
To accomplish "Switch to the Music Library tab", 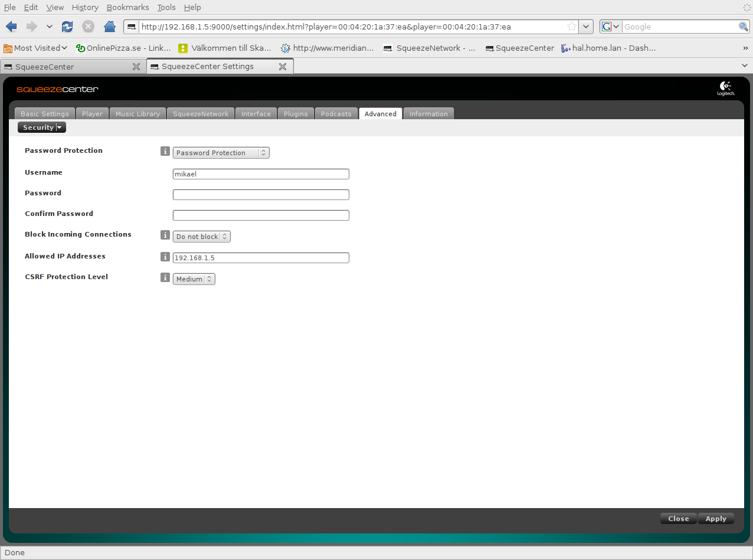I will (137, 114).
